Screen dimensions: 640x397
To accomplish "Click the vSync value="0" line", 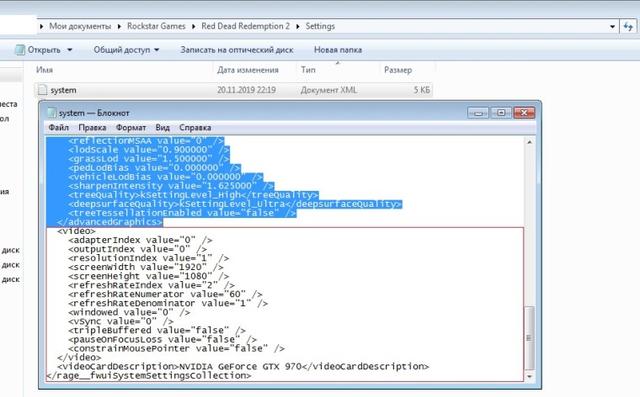I will pyautogui.click(x=121, y=322).
